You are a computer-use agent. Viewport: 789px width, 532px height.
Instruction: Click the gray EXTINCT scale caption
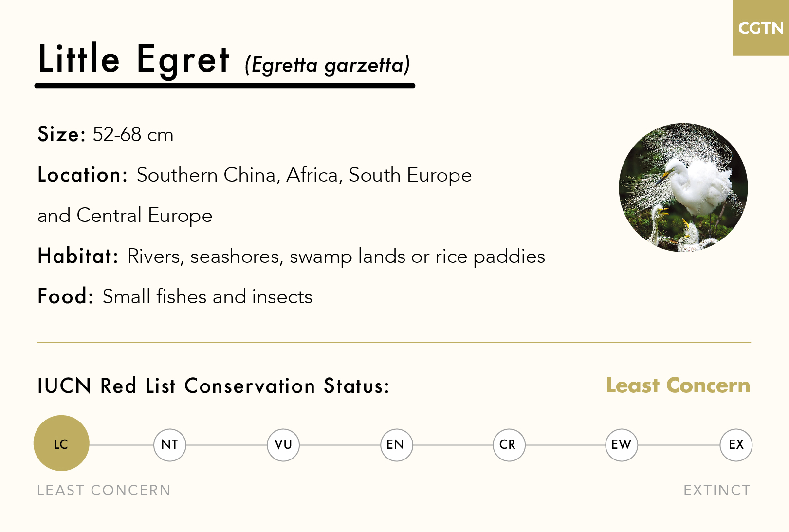717,490
